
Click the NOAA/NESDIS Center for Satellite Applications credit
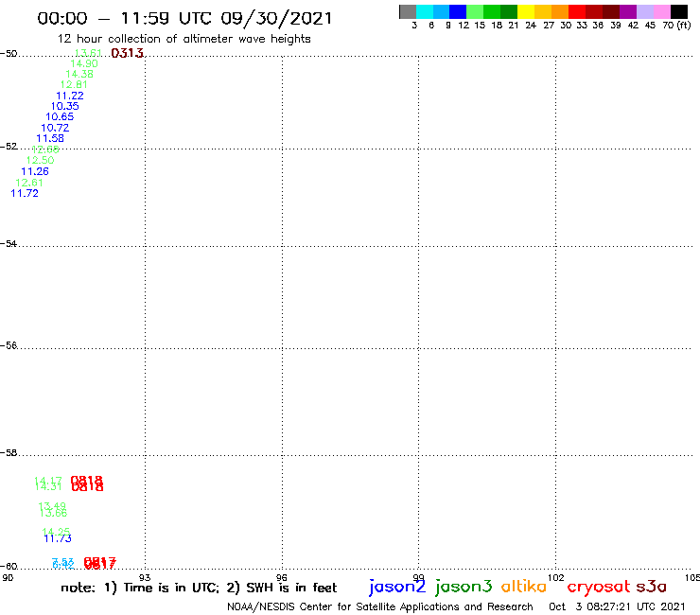click(x=380, y=606)
